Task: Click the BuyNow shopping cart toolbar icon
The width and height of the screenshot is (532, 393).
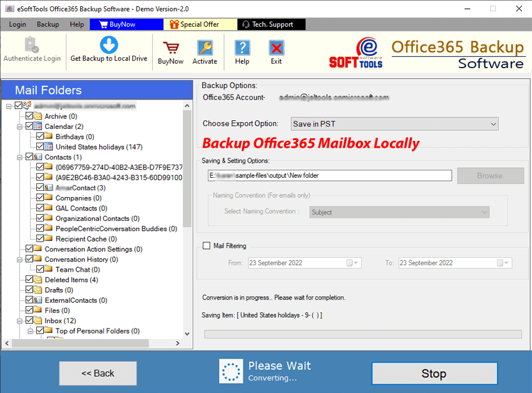Action: pyautogui.click(x=170, y=48)
